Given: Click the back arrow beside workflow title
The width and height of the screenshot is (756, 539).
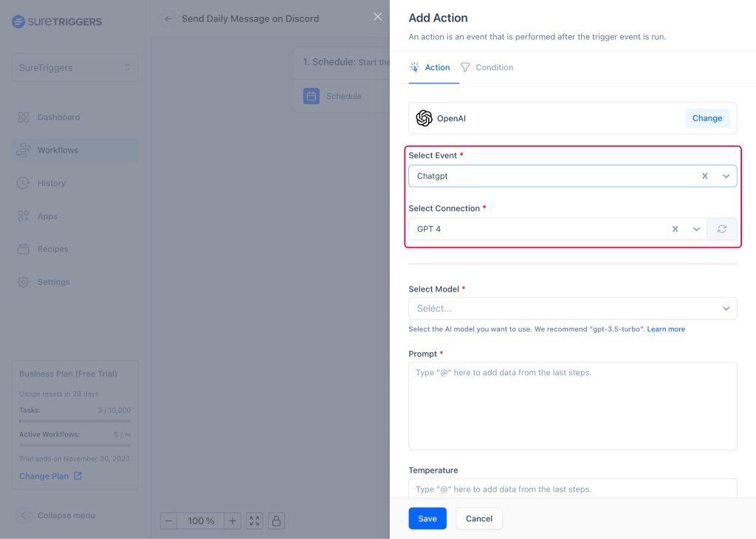Looking at the screenshot, I should (x=168, y=18).
